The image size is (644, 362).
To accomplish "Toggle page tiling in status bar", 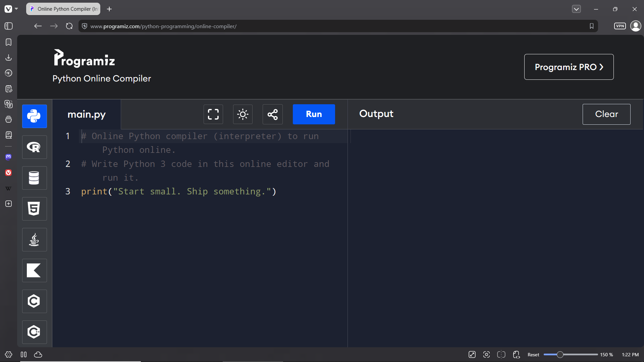I will coord(501,355).
